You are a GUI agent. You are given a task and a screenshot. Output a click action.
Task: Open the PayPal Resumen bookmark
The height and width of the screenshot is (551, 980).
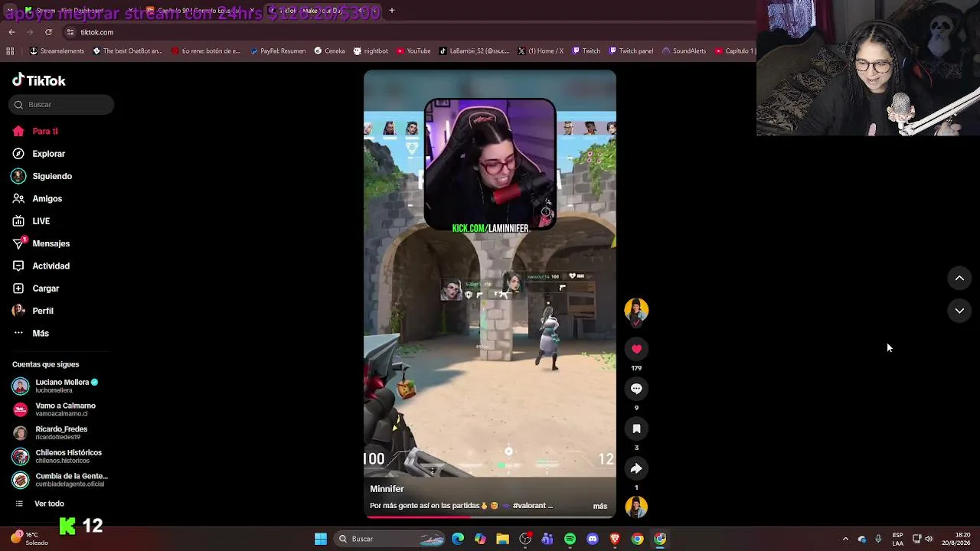click(x=277, y=51)
